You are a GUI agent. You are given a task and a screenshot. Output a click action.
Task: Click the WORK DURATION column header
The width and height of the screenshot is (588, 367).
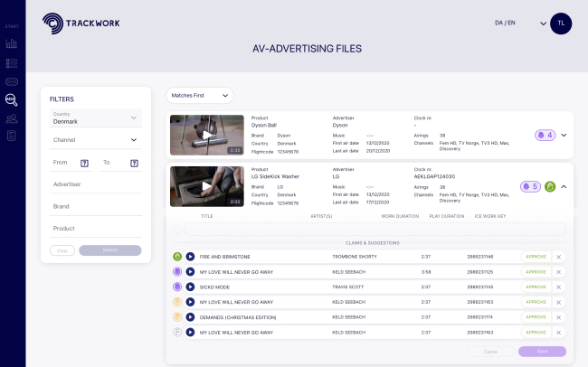[400, 216]
